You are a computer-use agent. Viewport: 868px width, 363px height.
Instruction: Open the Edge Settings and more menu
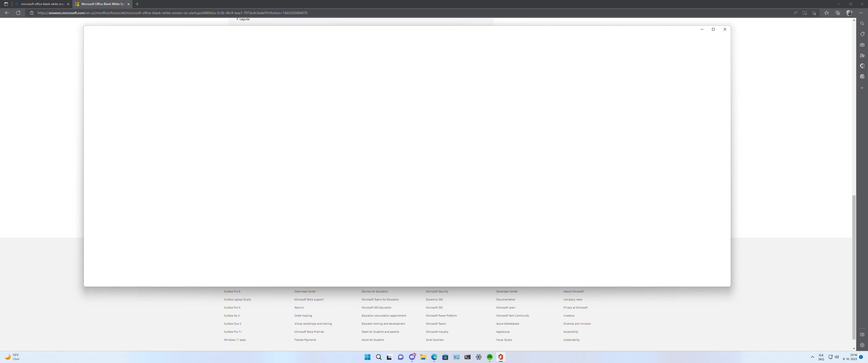tap(861, 13)
